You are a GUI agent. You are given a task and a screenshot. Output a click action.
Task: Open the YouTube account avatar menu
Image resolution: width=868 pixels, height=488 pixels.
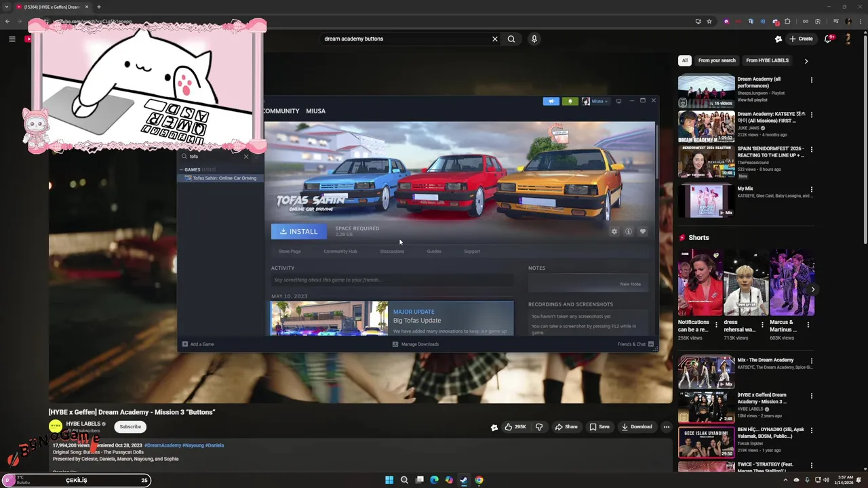pos(848,39)
